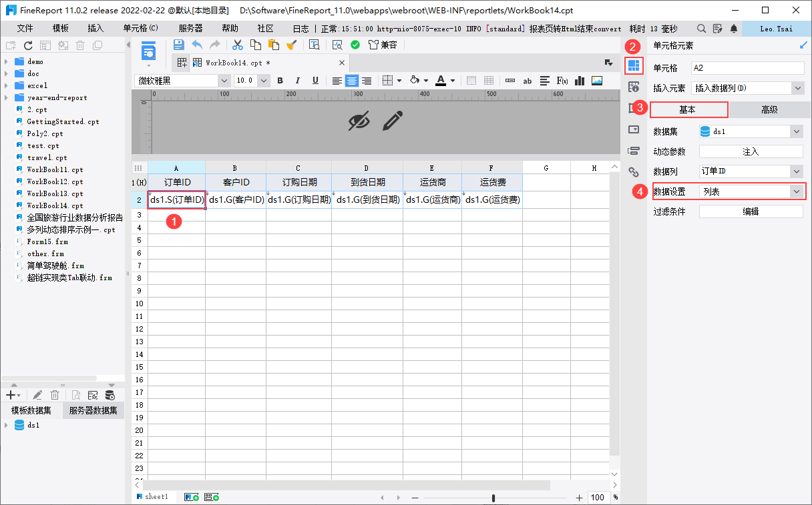Close the WorkBook14.cpt tab
Screen dimensions: 812x505
tap(342, 63)
